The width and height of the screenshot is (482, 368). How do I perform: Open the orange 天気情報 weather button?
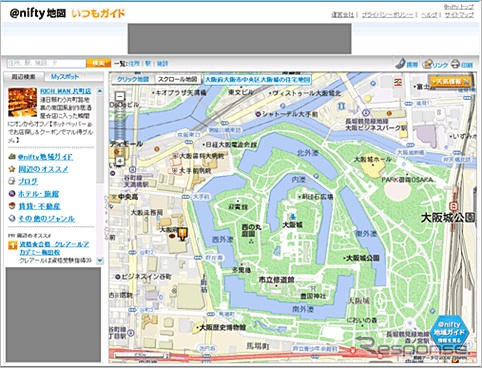(x=450, y=81)
